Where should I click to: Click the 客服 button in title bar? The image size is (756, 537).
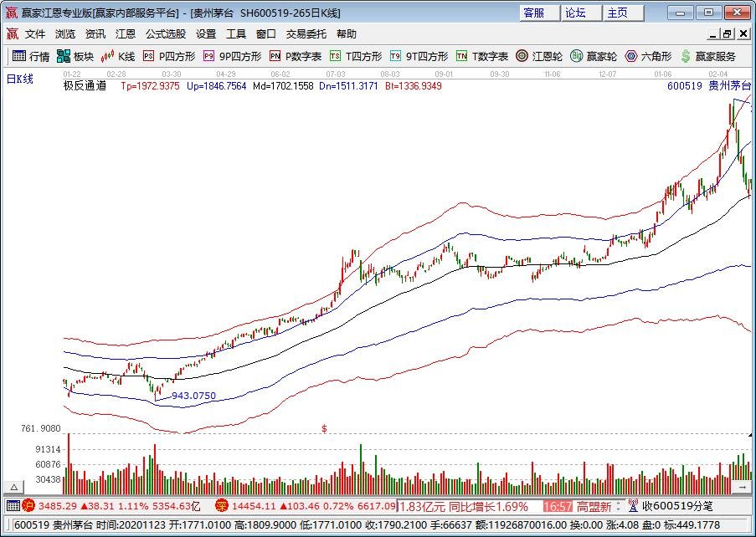point(539,13)
